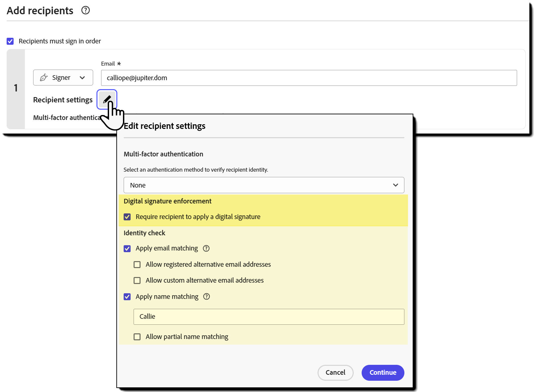Open recipient settings with the pencil icon

[x=107, y=99]
